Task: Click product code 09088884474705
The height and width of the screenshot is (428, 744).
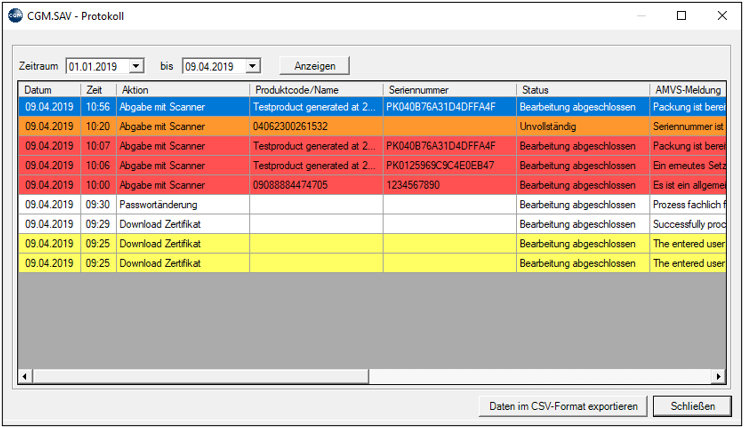Action: [x=316, y=185]
